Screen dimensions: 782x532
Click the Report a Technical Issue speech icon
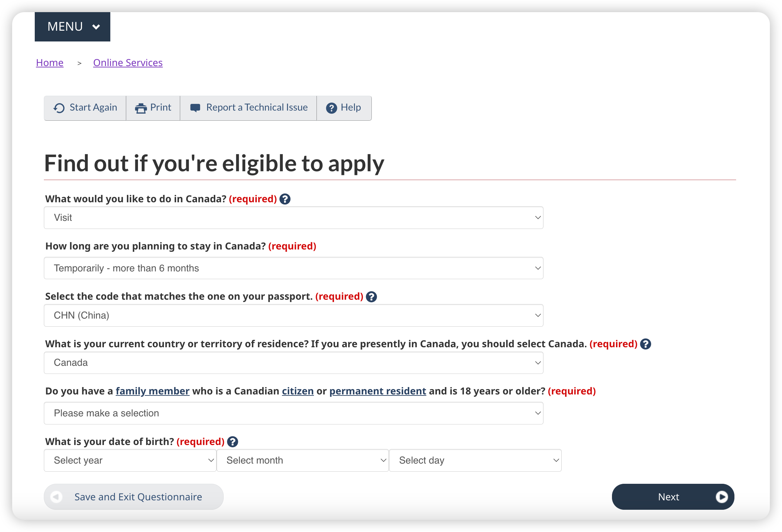point(195,108)
